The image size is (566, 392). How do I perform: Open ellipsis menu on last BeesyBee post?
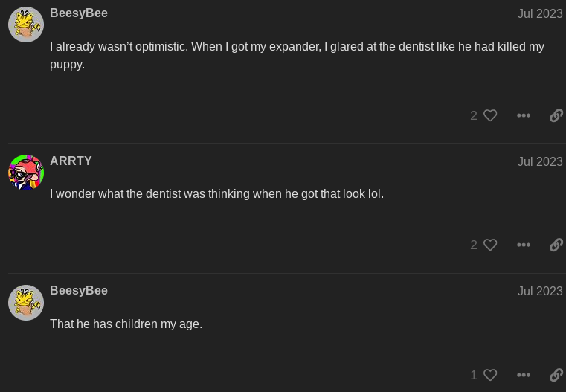pyautogui.click(x=524, y=375)
